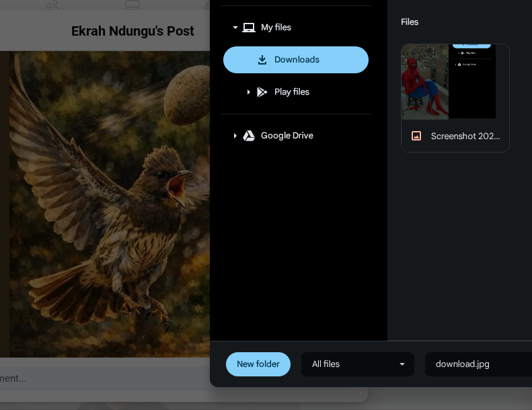Collapse the My files tree arrow

pyautogui.click(x=235, y=27)
